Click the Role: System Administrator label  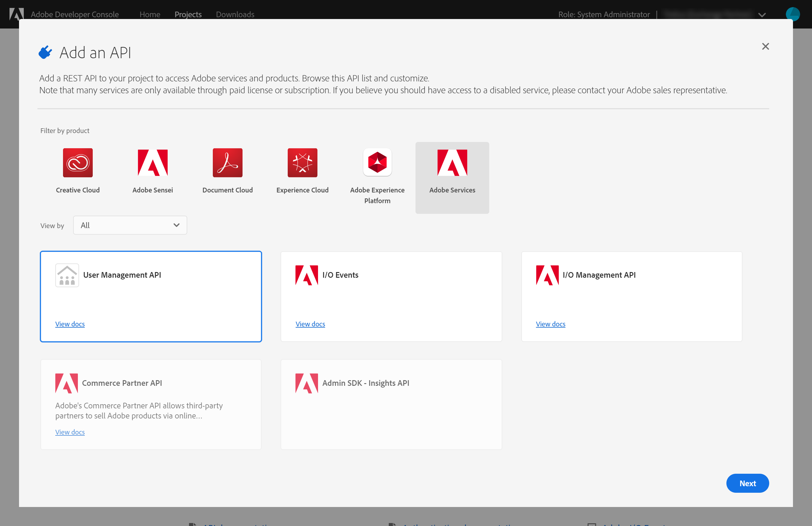point(604,14)
